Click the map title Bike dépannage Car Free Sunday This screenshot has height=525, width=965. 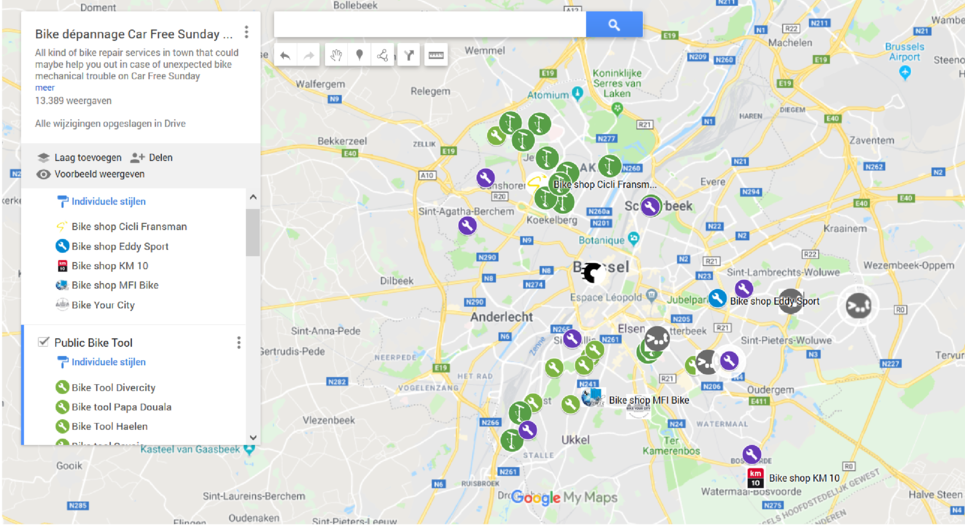pos(134,34)
